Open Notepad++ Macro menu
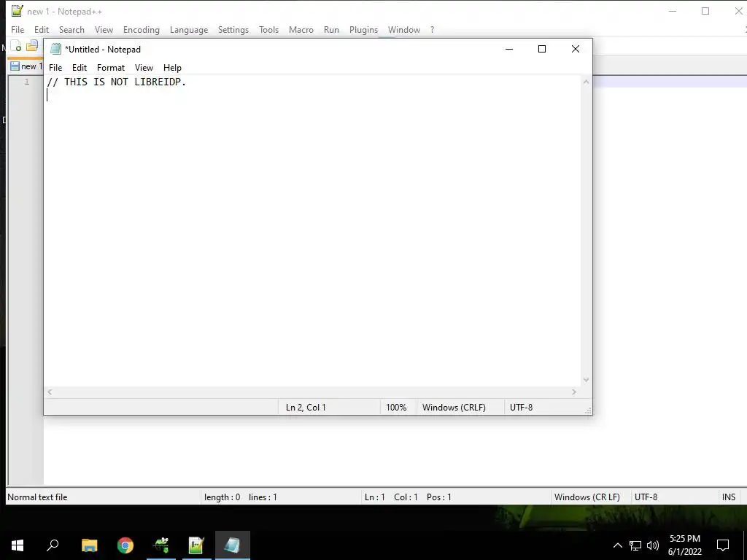 point(301,29)
